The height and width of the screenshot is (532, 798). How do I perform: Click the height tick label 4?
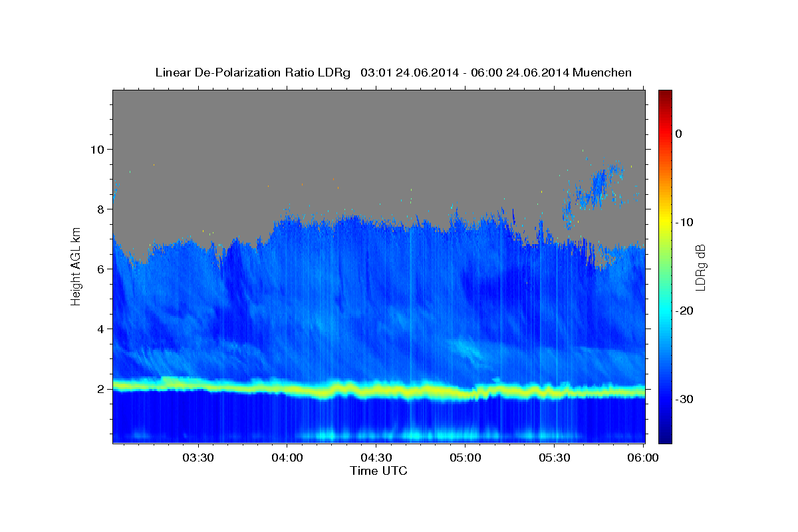(101, 329)
